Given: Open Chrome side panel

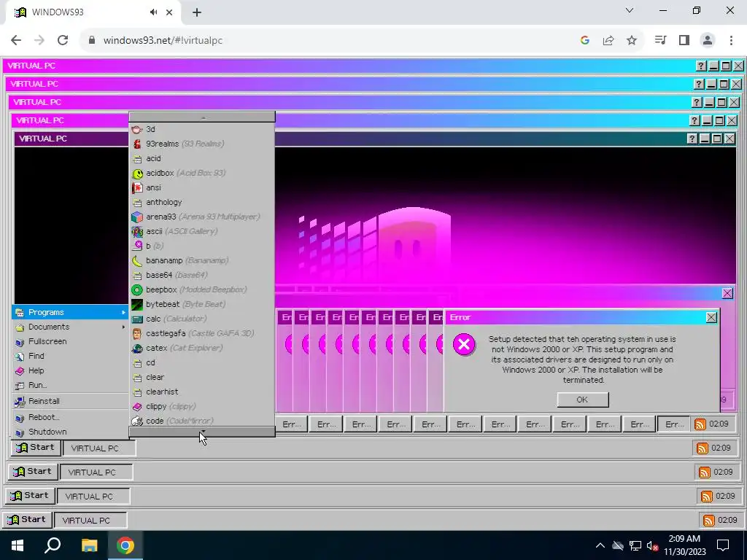Looking at the screenshot, I should pos(684,41).
